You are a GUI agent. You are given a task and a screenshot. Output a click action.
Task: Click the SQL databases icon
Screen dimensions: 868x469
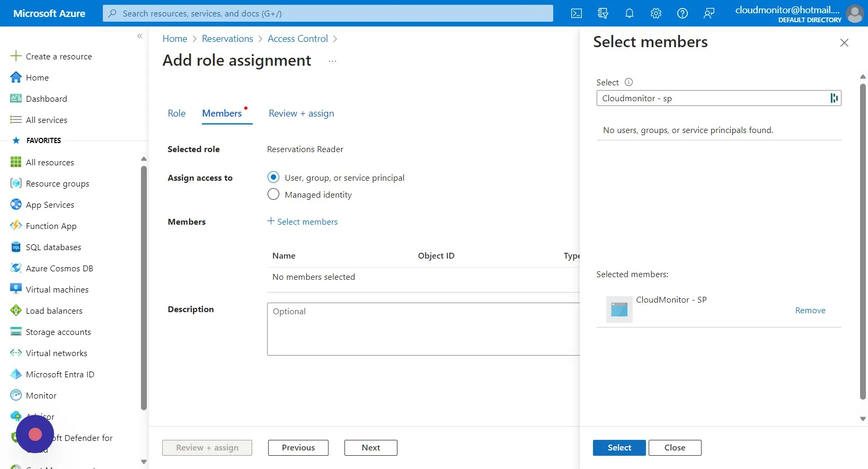[16, 247]
